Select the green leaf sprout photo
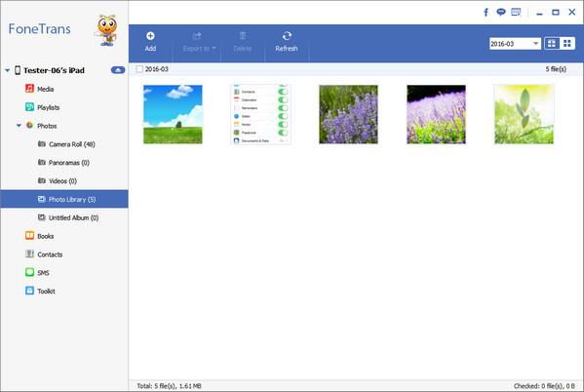 click(x=524, y=114)
